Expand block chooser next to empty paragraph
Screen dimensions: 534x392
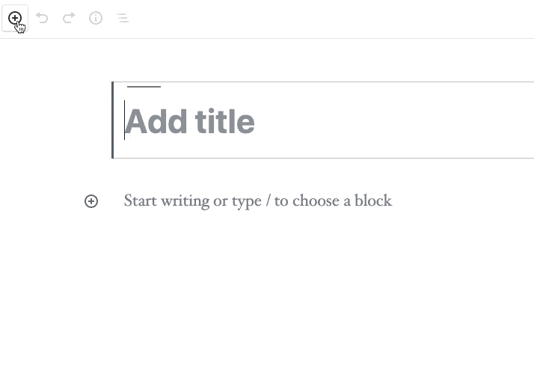click(x=91, y=201)
